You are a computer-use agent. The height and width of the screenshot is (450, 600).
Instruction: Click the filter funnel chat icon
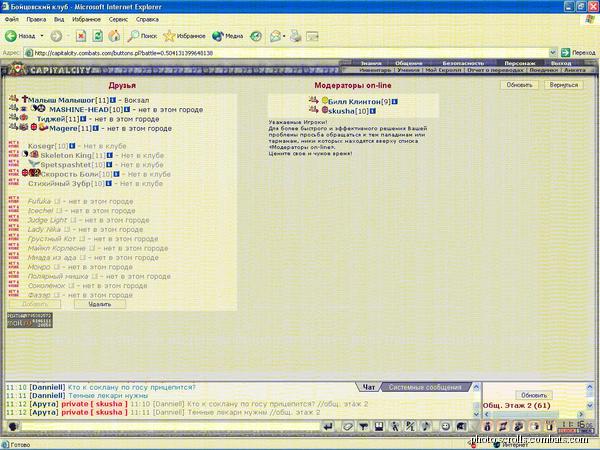coord(363,426)
